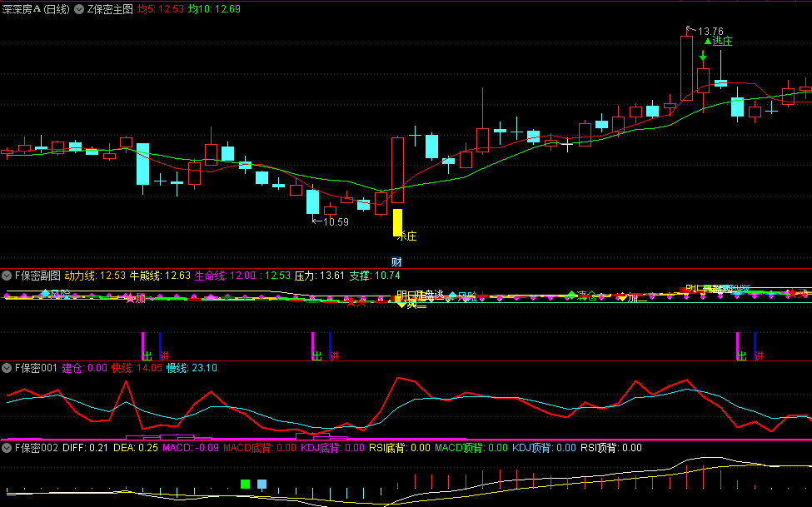Click the yellow 杀庄 signal label
Screen dimensions: 812x507
[x=407, y=236]
